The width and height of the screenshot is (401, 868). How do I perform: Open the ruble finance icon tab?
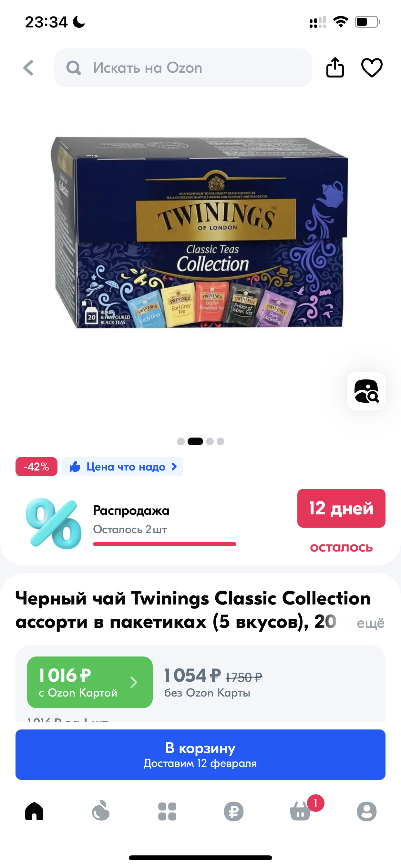[x=233, y=811]
